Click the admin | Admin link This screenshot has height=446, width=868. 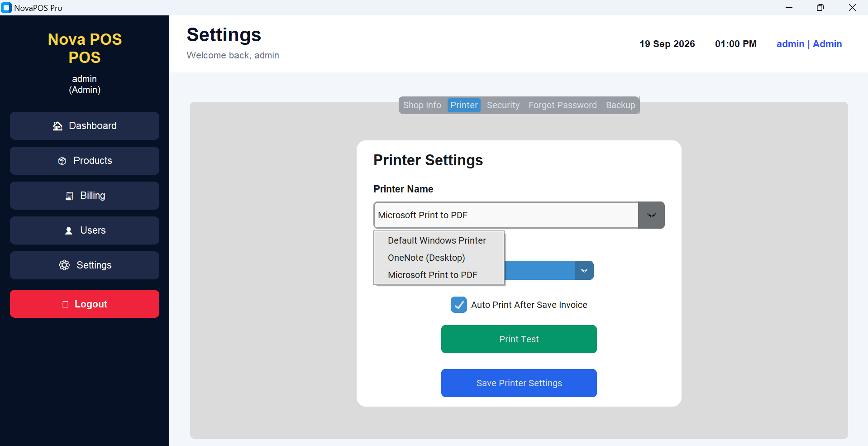809,44
